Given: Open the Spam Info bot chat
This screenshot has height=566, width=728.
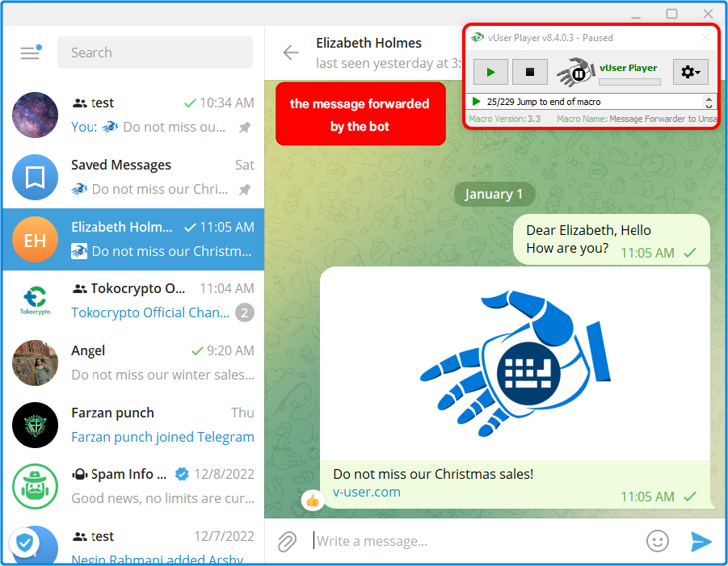Looking at the screenshot, I should [133, 486].
